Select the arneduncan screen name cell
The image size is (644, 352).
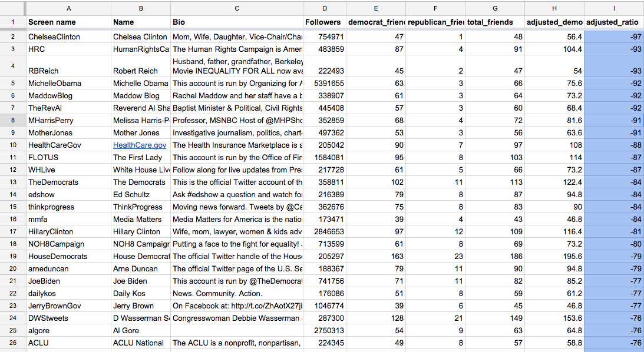tap(68, 269)
